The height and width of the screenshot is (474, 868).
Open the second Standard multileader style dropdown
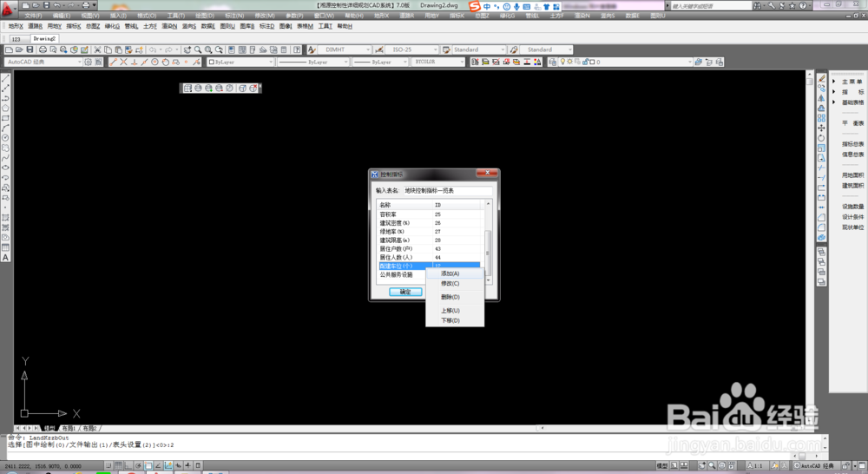[x=546, y=49]
